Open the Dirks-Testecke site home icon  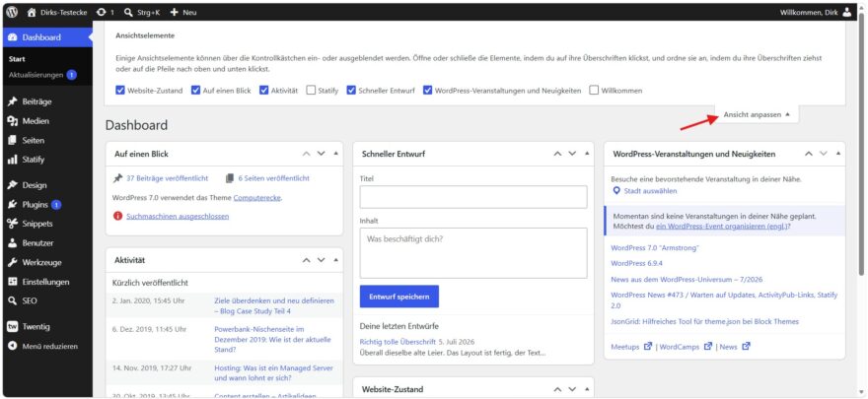32,12
